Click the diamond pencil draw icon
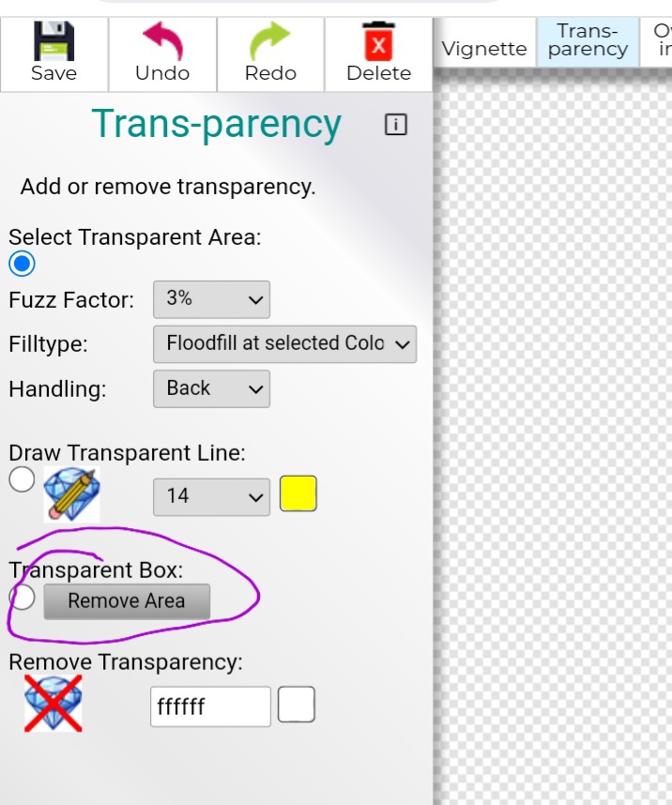The width and height of the screenshot is (672, 805). pyautogui.click(x=71, y=494)
